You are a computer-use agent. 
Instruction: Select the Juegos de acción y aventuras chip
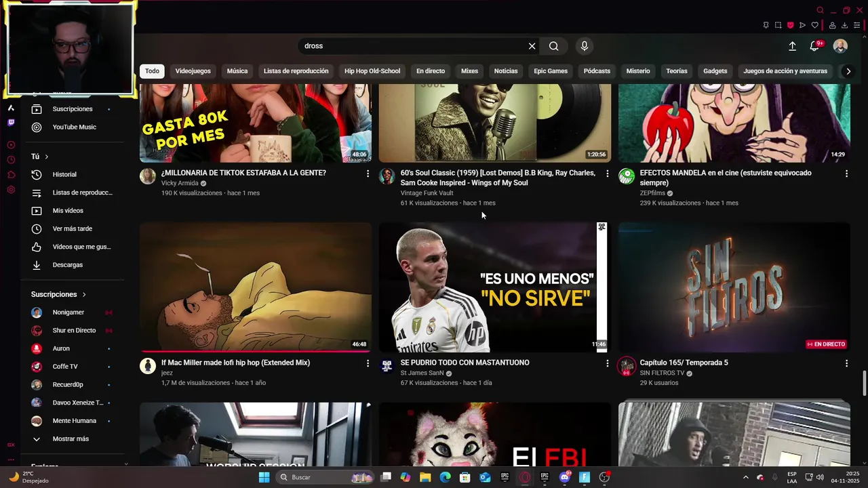(x=785, y=71)
